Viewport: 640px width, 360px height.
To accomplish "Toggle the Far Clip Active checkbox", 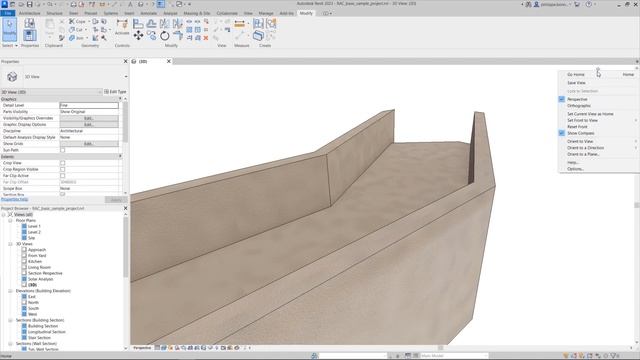I will click(x=62, y=176).
